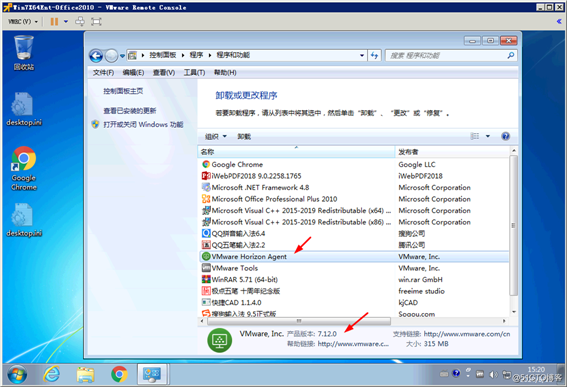567x387 pixels.
Task: Expand the 控制面板 breadcrumb arrow
Action: (x=183, y=55)
